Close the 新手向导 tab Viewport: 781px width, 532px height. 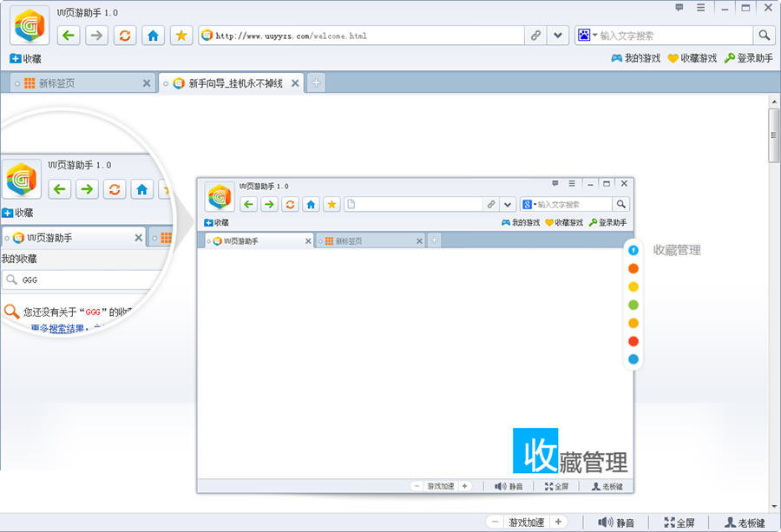pyautogui.click(x=295, y=83)
